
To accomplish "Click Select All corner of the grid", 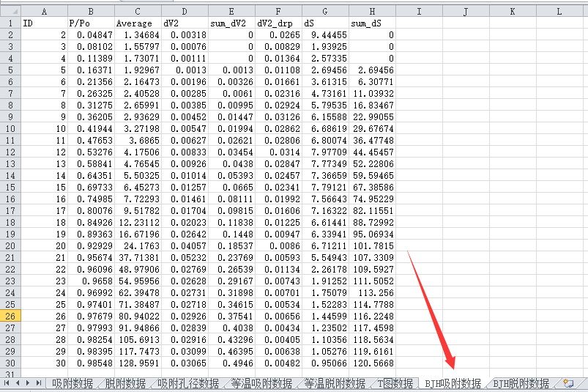I will (10, 11).
